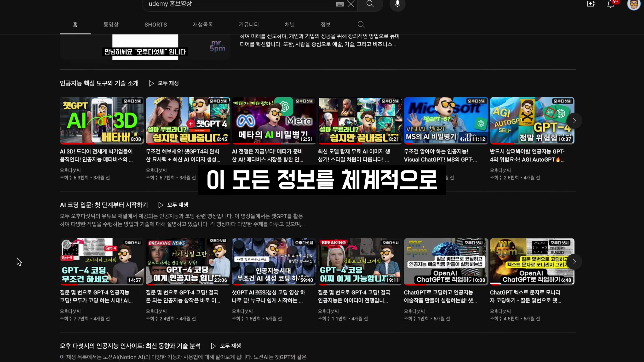Clear the search text with X icon
The width and height of the screenshot is (644, 362).
[351, 4]
